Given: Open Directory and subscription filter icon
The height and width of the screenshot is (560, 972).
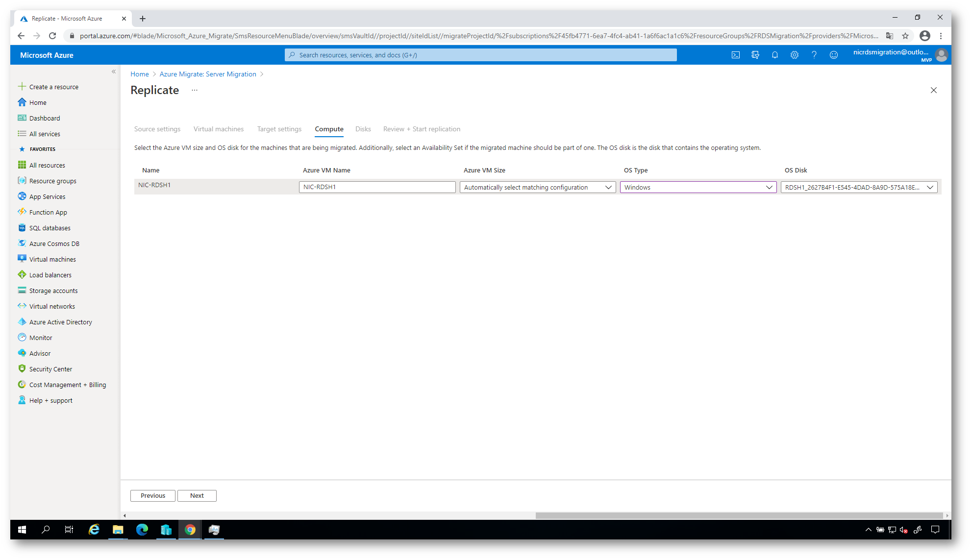Looking at the screenshot, I should click(x=755, y=55).
